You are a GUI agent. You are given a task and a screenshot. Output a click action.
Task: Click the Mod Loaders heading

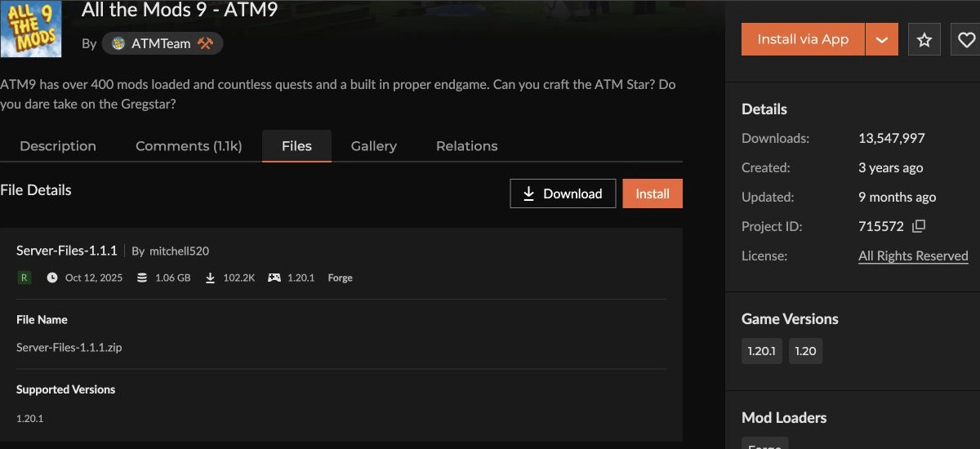coord(784,417)
